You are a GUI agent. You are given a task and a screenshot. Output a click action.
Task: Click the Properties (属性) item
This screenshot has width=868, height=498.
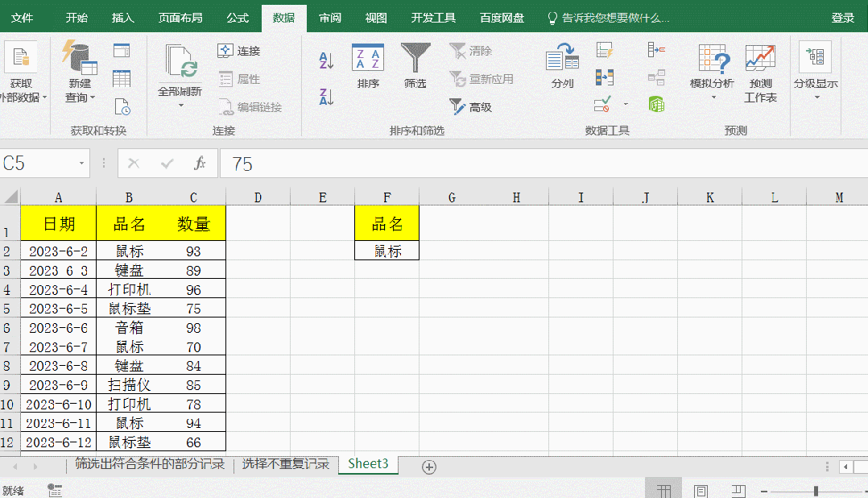click(x=239, y=79)
